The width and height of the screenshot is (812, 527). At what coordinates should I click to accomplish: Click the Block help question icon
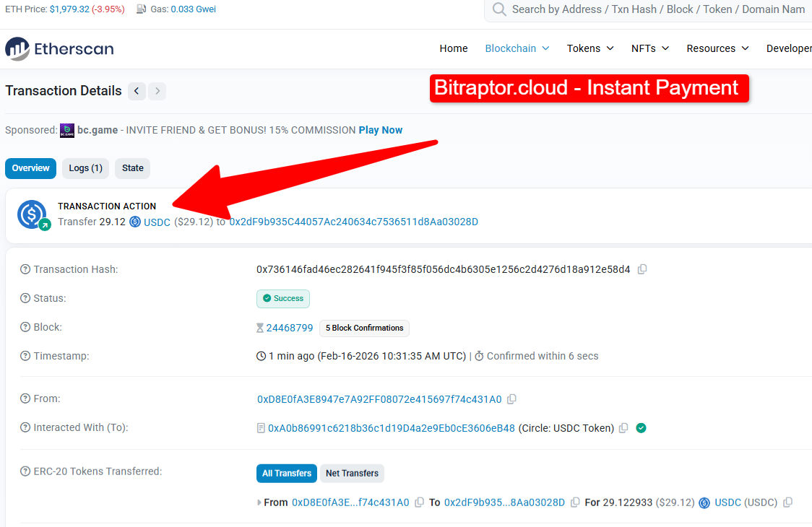pyautogui.click(x=25, y=327)
